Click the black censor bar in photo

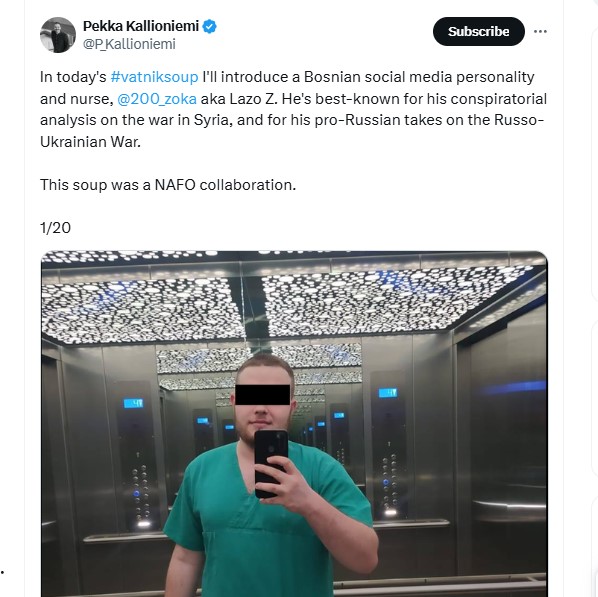pyautogui.click(x=263, y=395)
